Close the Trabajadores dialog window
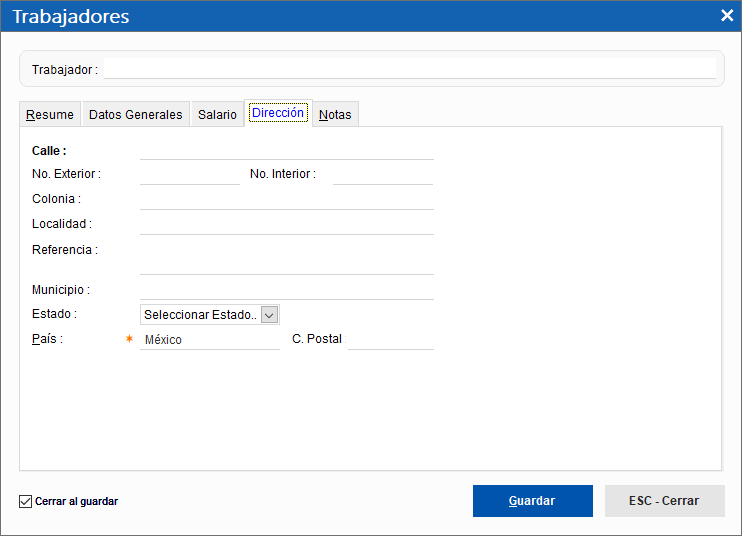Image resolution: width=742 pixels, height=536 pixels. pos(727,16)
